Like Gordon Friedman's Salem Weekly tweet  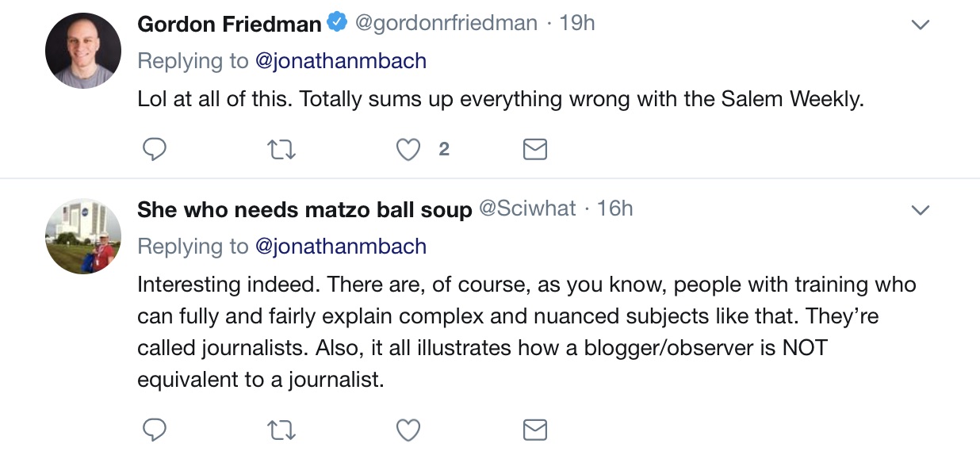pyautogui.click(x=408, y=149)
